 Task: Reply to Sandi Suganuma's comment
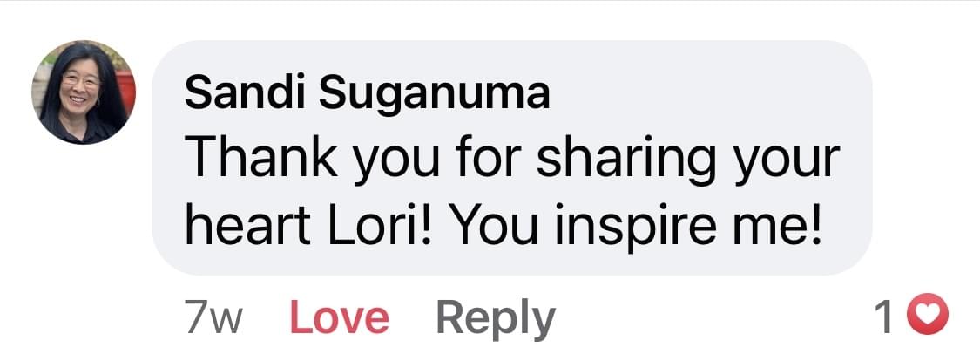click(495, 317)
